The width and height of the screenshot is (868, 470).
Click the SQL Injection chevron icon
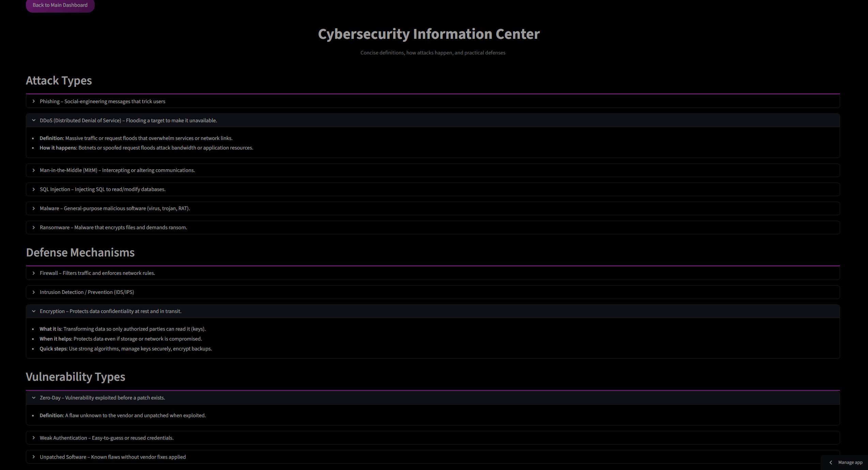pos(34,189)
